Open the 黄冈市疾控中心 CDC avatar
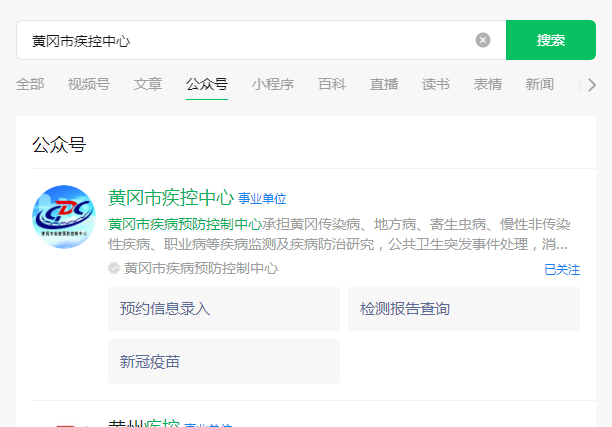 pos(64,217)
